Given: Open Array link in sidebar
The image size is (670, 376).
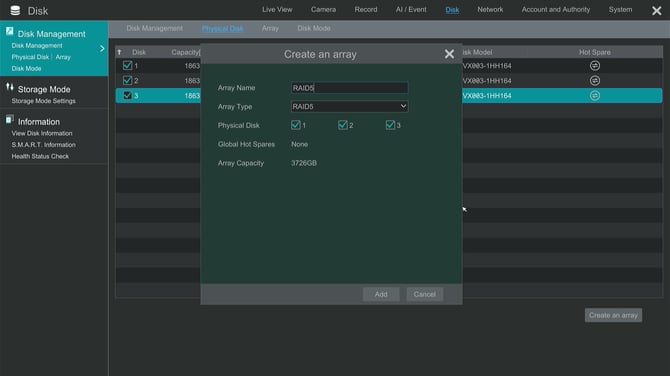Looking at the screenshot, I should [x=63, y=57].
